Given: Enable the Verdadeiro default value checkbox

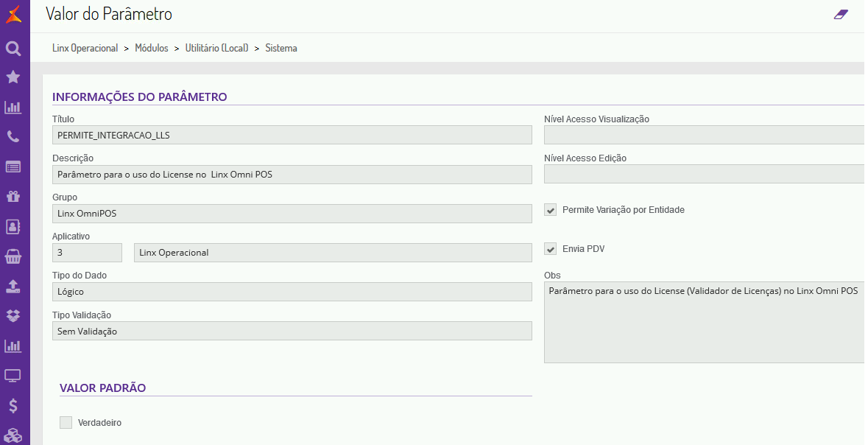Looking at the screenshot, I should pos(66,423).
